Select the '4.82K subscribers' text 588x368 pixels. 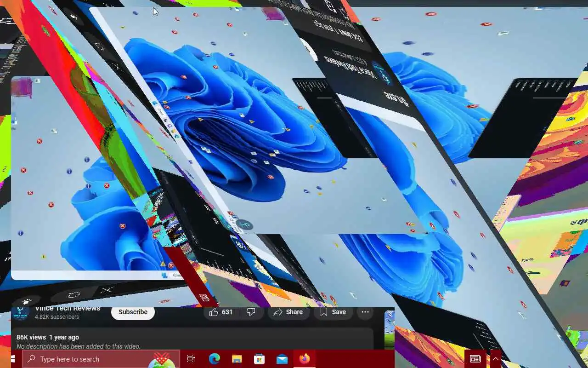pos(57,317)
